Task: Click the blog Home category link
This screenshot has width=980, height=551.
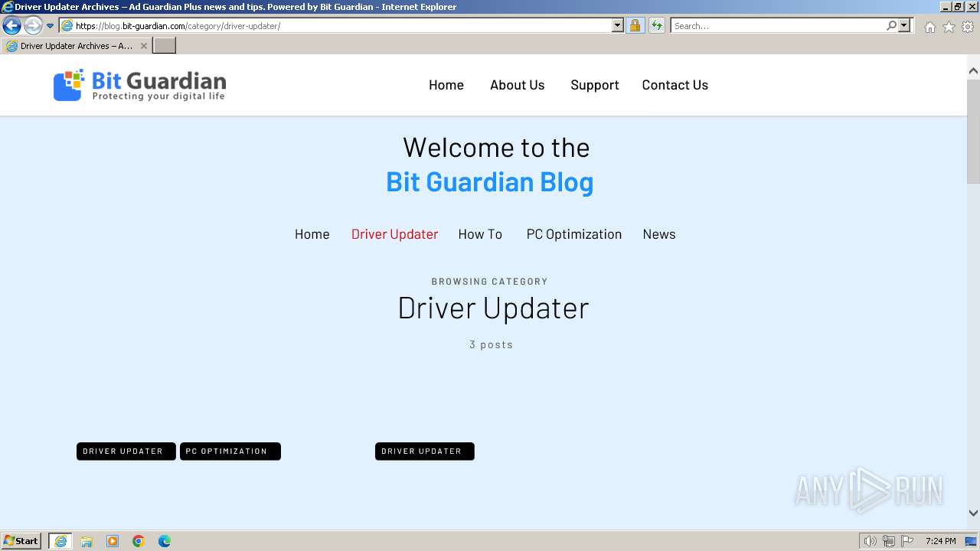Action: click(x=312, y=234)
